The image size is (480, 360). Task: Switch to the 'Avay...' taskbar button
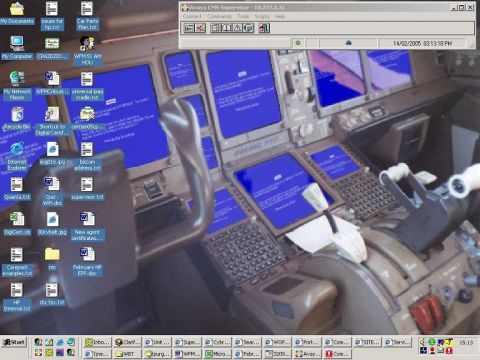coord(307,354)
